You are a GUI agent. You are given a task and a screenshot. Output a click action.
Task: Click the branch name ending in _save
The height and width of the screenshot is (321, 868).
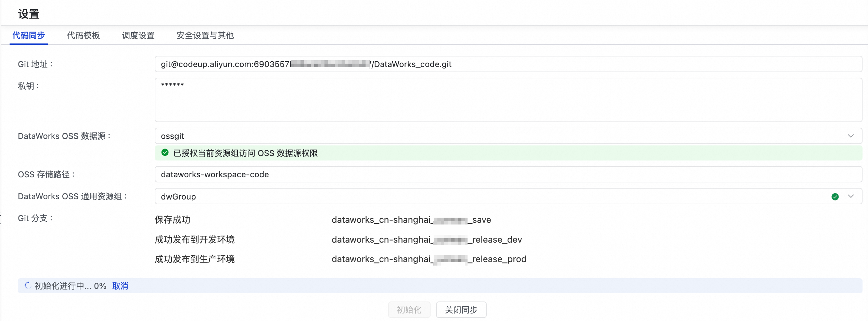pyautogui.click(x=411, y=220)
